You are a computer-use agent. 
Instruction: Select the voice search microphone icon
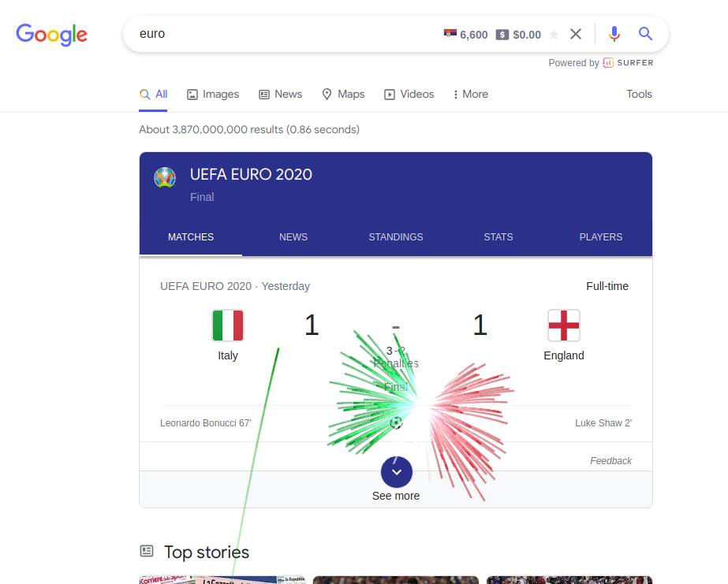click(x=614, y=33)
